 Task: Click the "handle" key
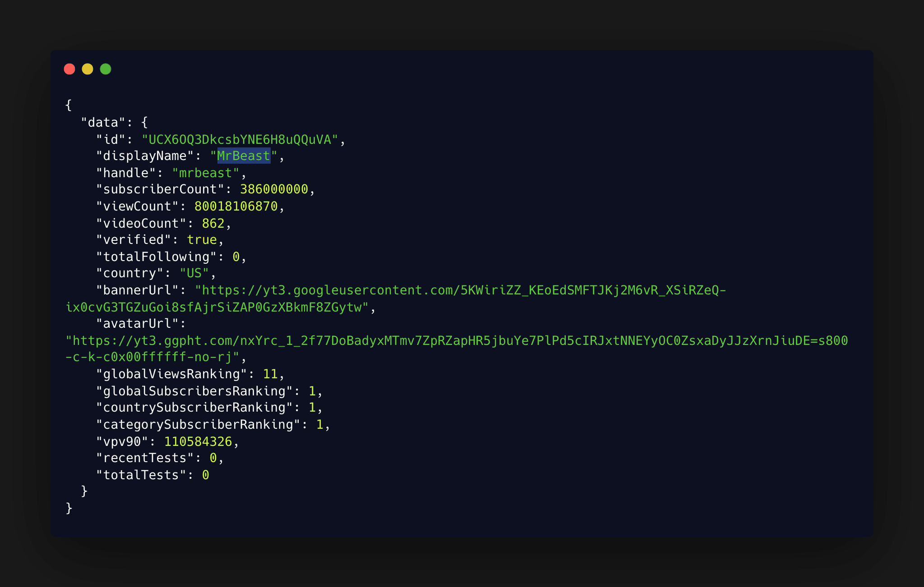(126, 173)
